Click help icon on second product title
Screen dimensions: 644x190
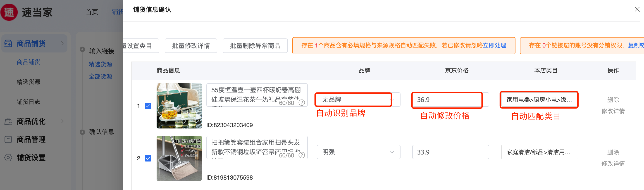pyautogui.click(x=302, y=155)
